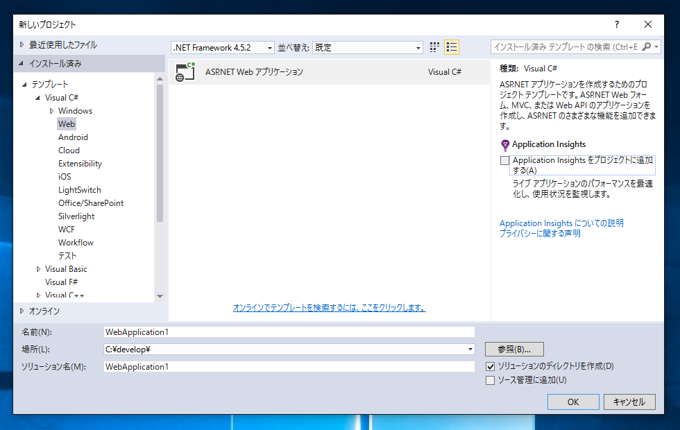Screen dimensions: 680x430
Task: Select Workflow template category
Action: (76, 243)
